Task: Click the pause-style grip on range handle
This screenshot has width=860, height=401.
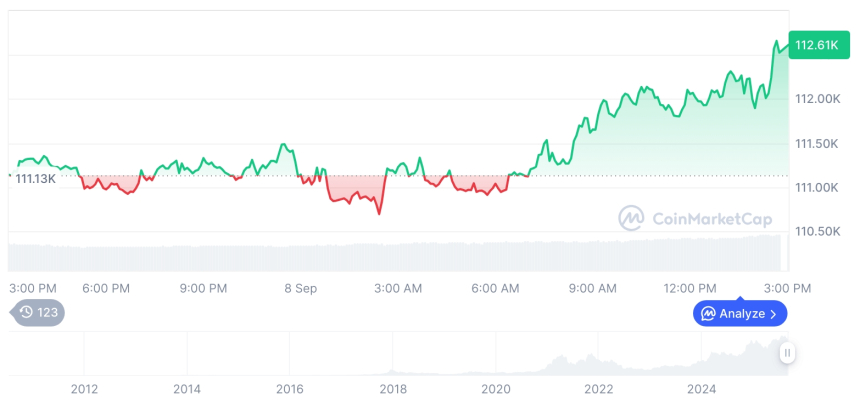Action: pyautogui.click(x=788, y=352)
